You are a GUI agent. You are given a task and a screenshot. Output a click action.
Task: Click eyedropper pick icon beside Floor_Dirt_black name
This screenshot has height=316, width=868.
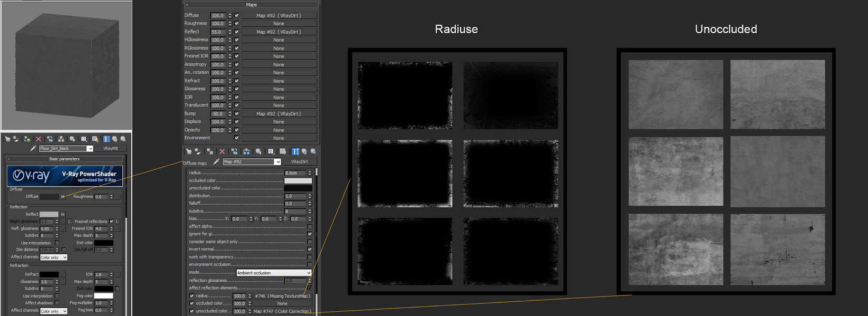(33, 149)
